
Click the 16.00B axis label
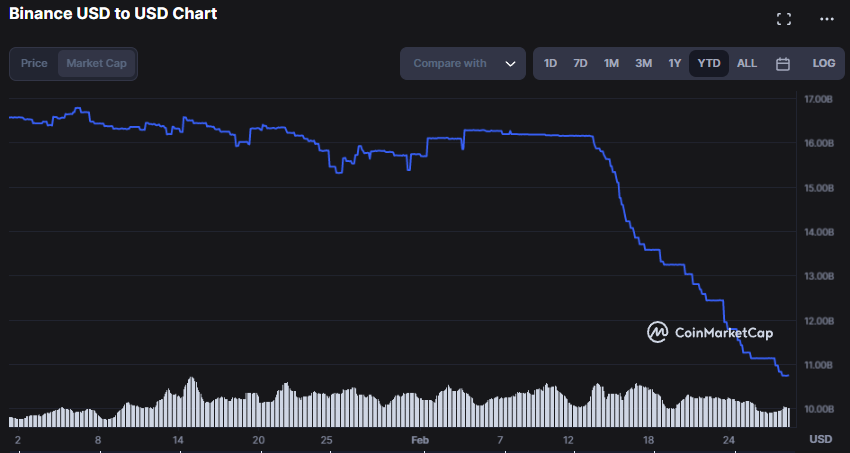pos(819,144)
